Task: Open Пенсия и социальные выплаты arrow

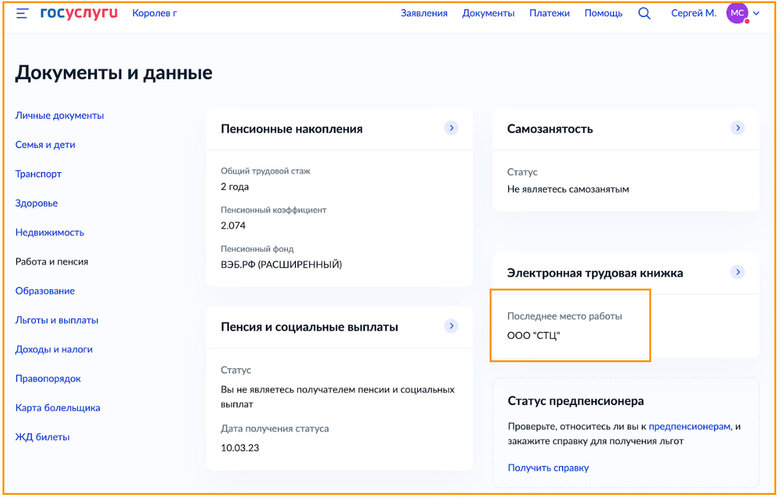Action: (x=451, y=326)
